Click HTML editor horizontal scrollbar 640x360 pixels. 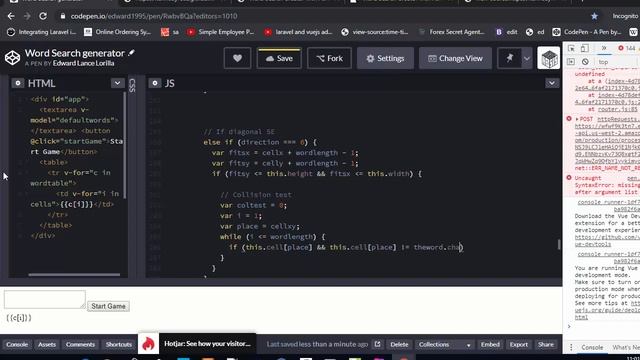pyautogui.click(x=74, y=275)
